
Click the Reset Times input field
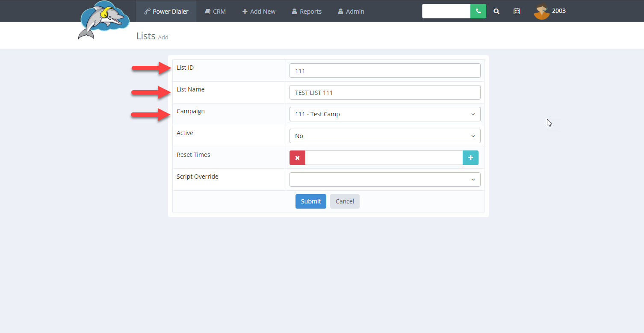tap(384, 158)
